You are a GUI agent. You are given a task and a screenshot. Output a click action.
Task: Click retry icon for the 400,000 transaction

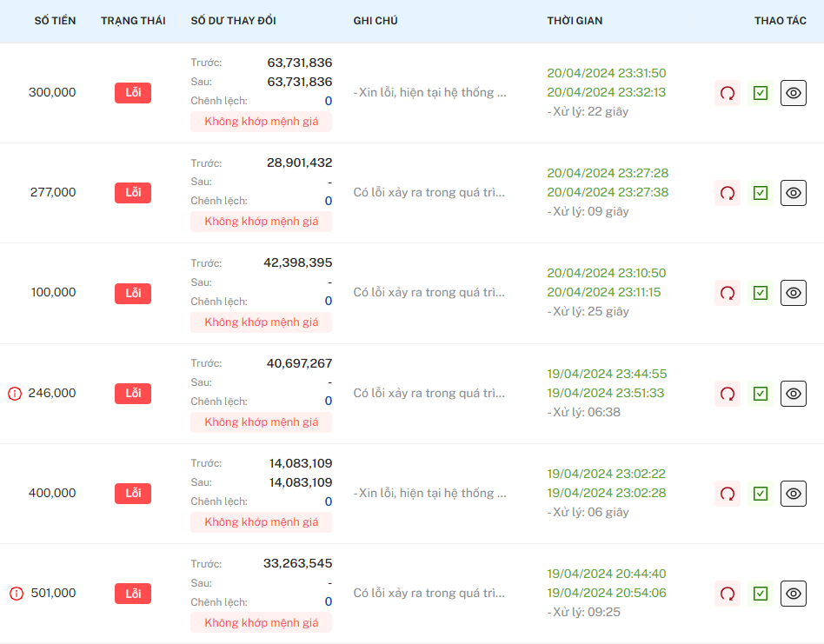728,494
